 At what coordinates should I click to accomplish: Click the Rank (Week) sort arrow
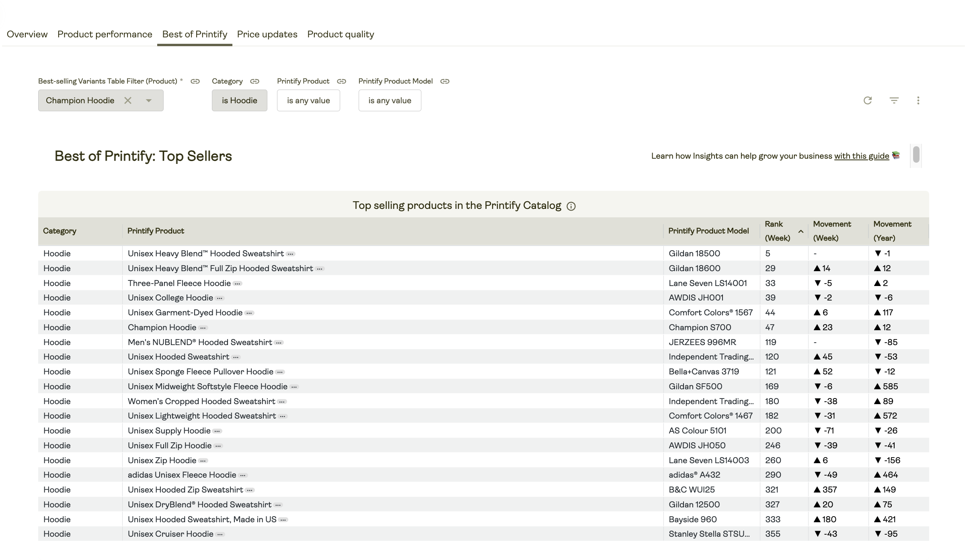801,231
